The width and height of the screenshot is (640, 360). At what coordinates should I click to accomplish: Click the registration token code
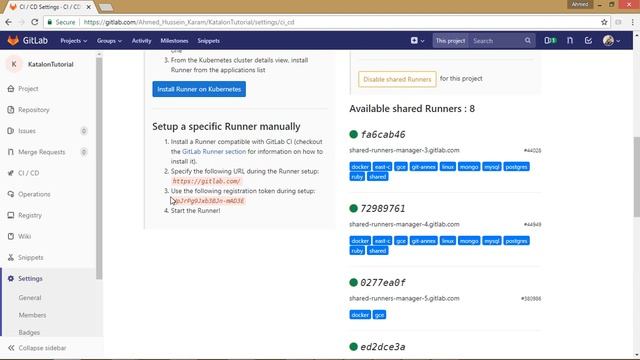tap(209, 201)
